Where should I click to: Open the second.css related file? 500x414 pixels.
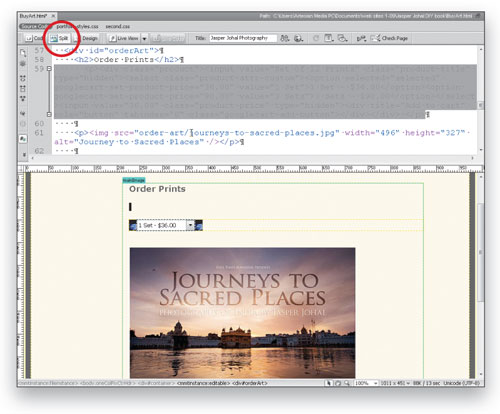(x=117, y=26)
